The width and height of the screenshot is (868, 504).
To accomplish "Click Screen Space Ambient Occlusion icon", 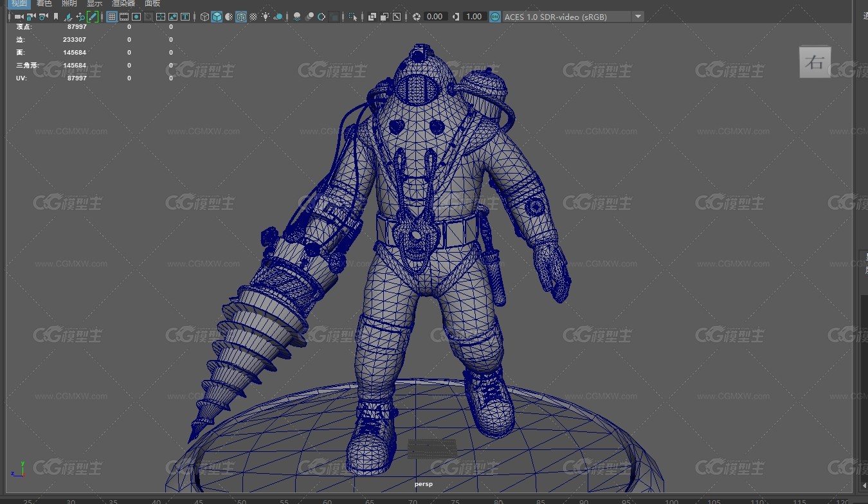I will 297,17.
